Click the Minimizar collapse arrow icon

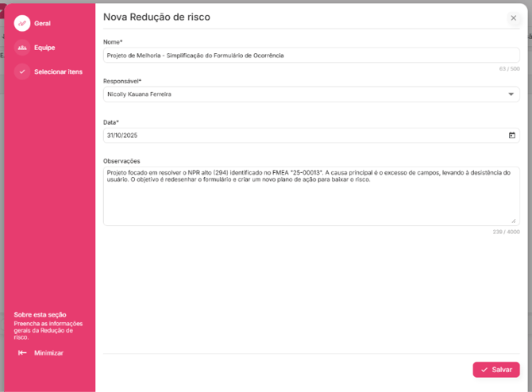coord(22,353)
